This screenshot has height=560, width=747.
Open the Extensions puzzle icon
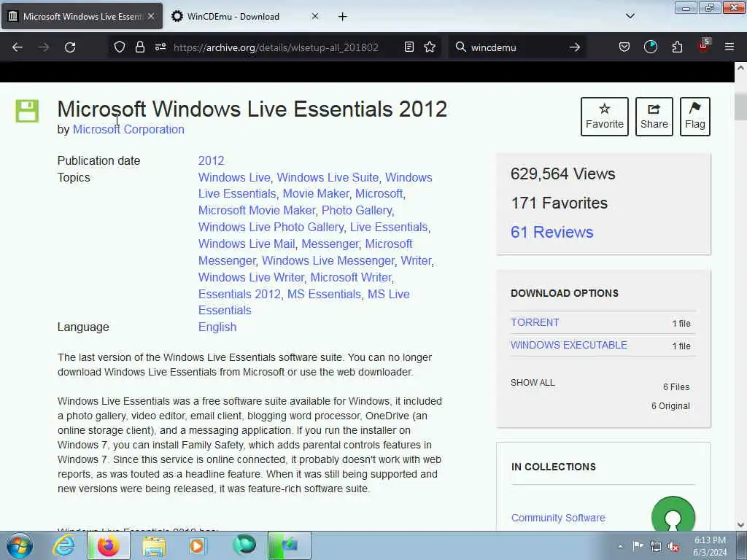click(677, 47)
